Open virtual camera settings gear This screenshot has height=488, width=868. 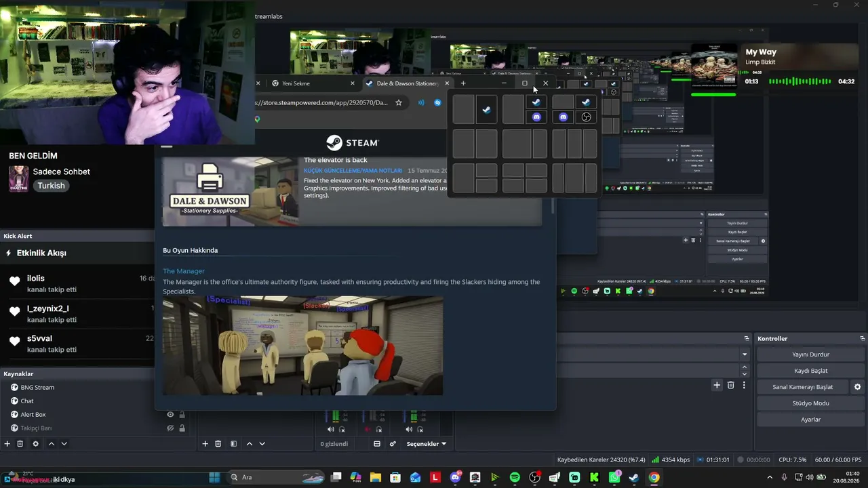tap(857, 387)
